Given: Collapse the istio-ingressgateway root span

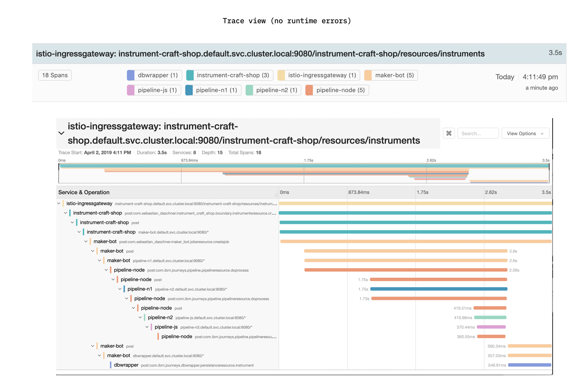Looking at the screenshot, I should point(59,204).
